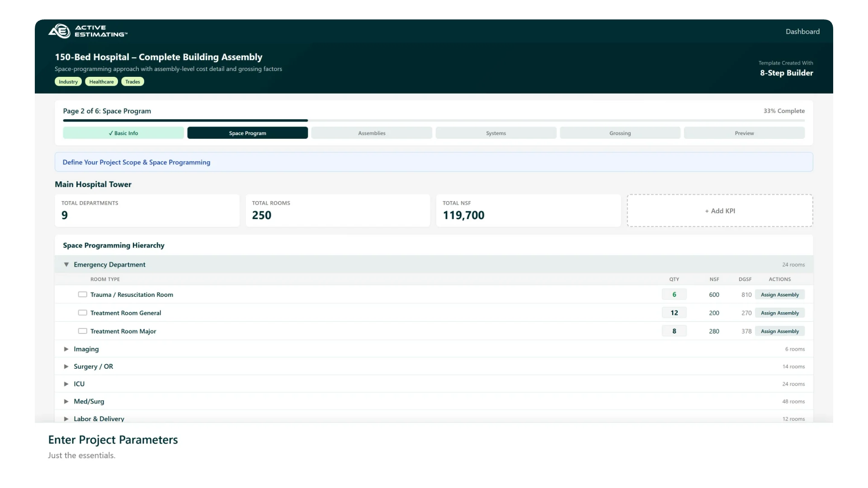
Task: Click the Trades tag
Action: (x=132, y=82)
